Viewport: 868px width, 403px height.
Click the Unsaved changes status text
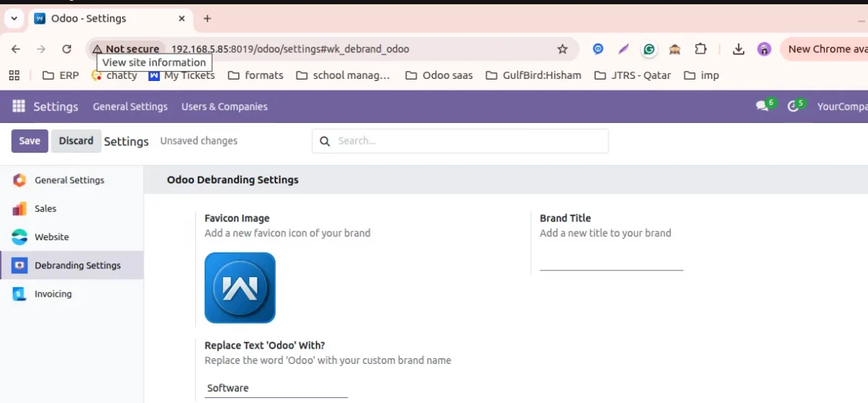[x=199, y=141]
